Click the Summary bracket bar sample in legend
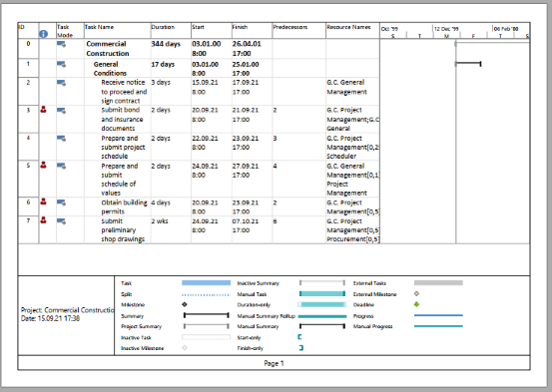Screen dimensions: 552x392 (x=207, y=315)
